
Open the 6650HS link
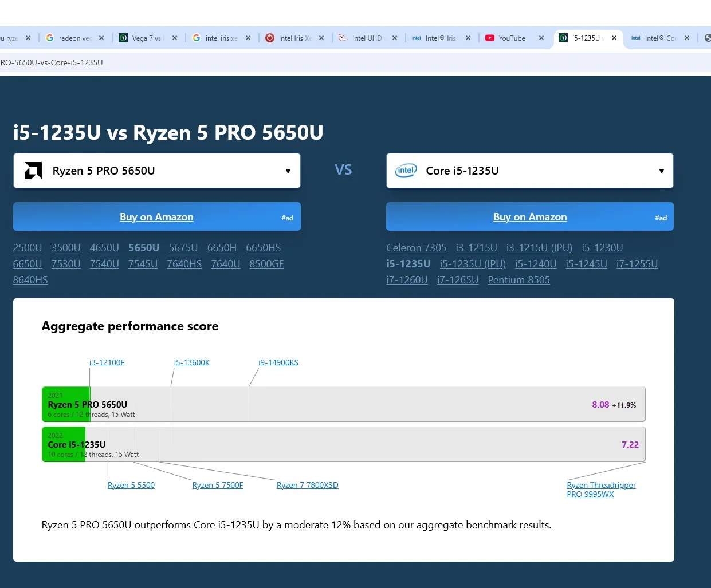(x=264, y=248)
